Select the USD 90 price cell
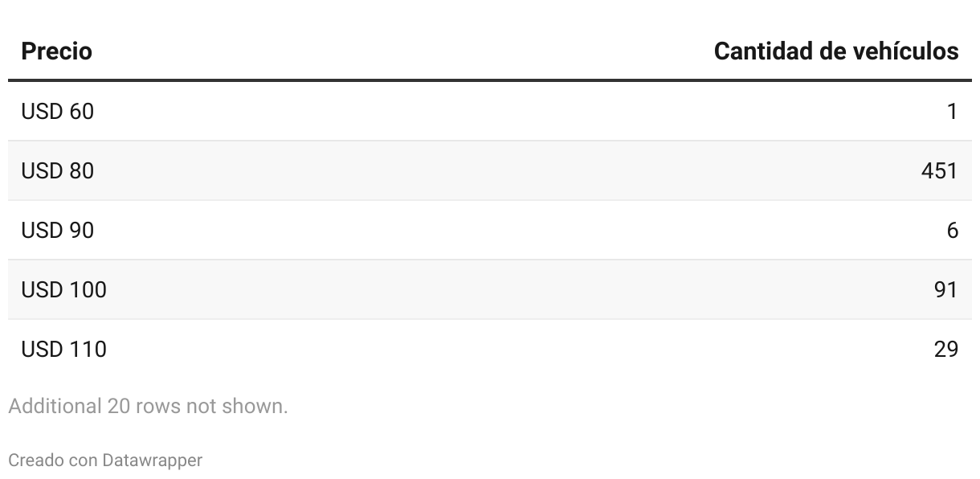This screenshot has height=479, width=980. pos(57,231)
